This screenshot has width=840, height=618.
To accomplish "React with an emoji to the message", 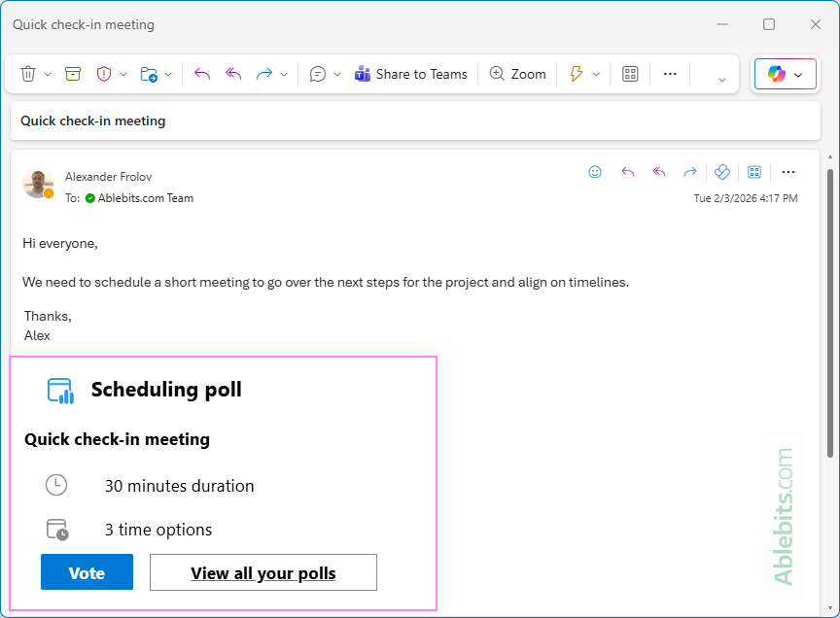I will [595, 172].
